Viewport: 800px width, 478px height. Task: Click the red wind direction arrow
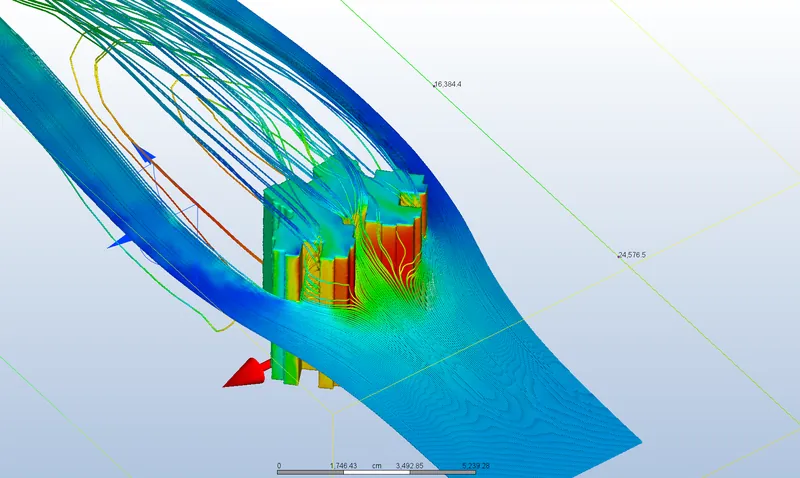(x=247, y=372)
